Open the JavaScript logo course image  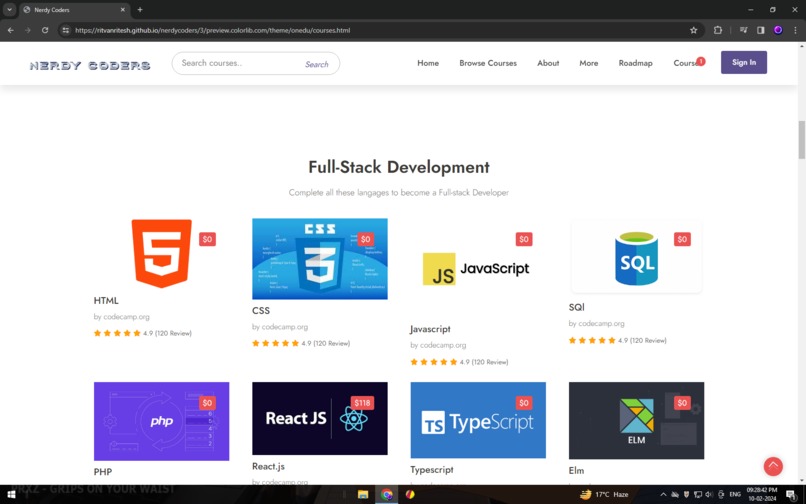(476, 268)
